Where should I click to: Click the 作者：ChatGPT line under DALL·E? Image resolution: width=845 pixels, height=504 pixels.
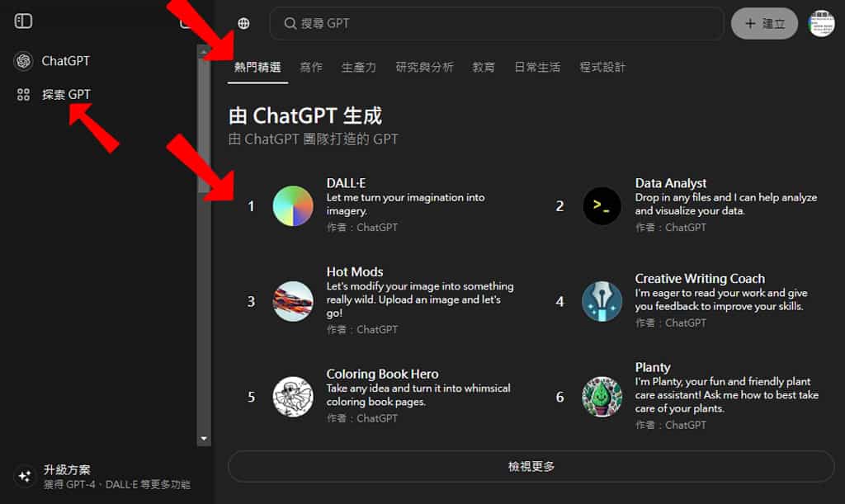[362, 228]
